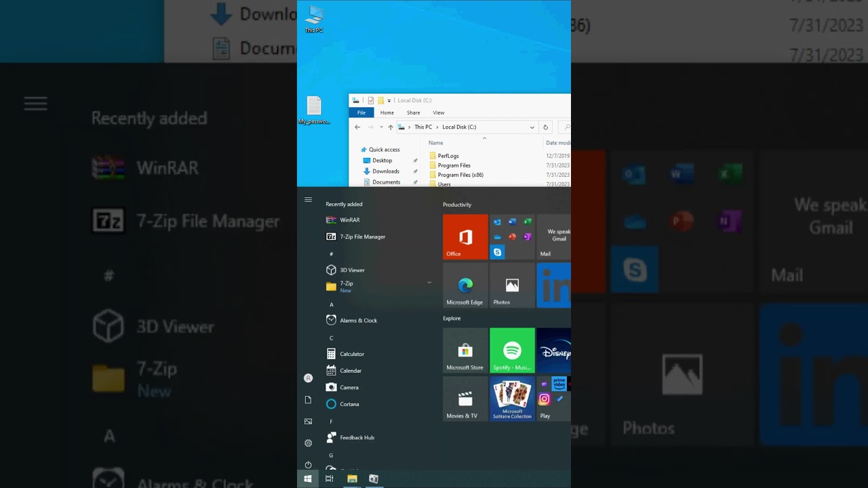
Task: Click the forward arrow in Explorer navigation
Action: point(370,127)
